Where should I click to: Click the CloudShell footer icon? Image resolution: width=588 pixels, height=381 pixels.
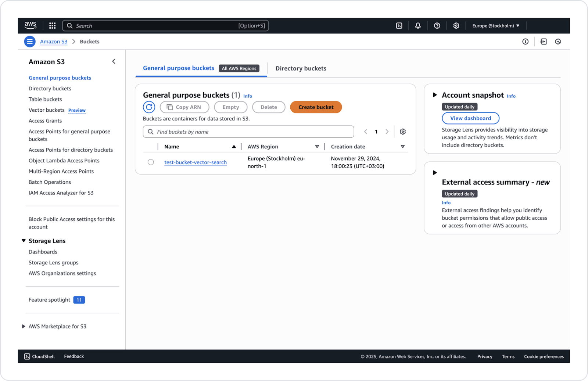[x=27, y=356]
